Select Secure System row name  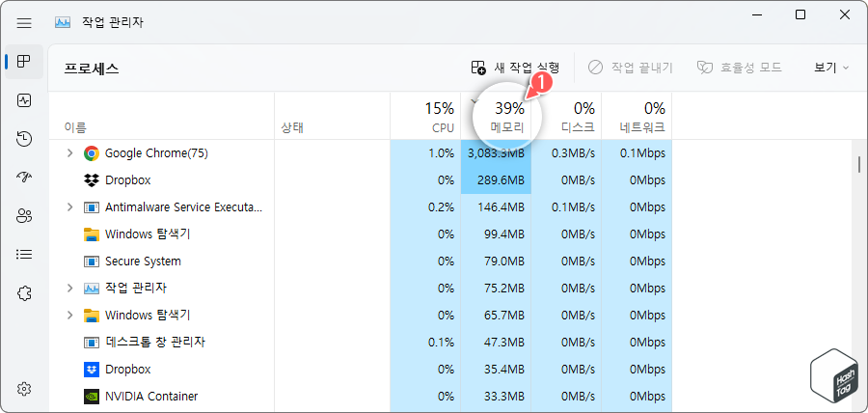pyautogui.click(x=143, y=262)
